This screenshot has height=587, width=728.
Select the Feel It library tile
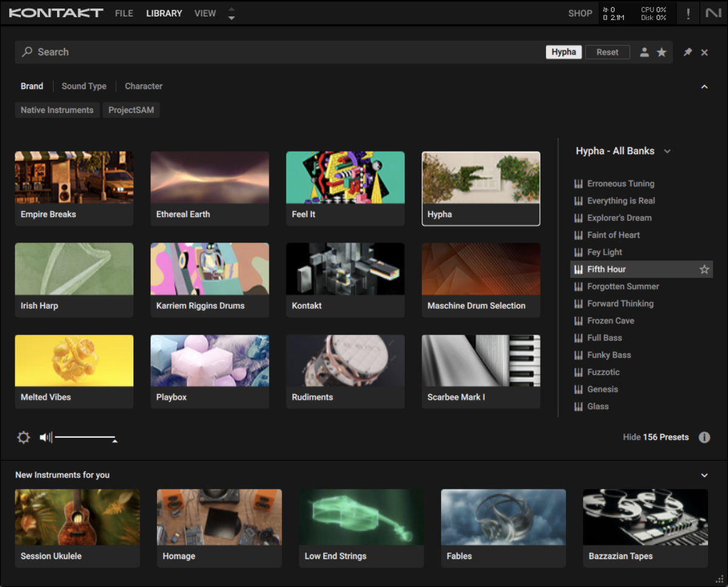coord(345,189)
